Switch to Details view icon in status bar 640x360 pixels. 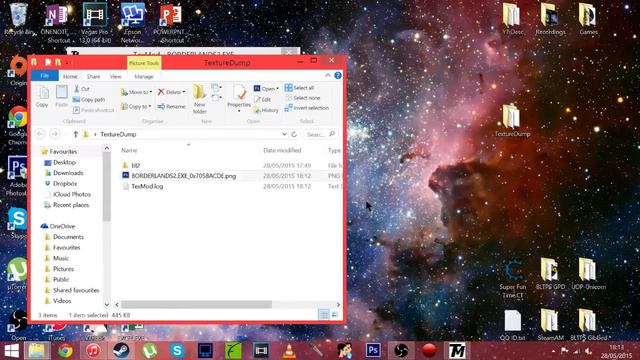click(x=324, y=314)
